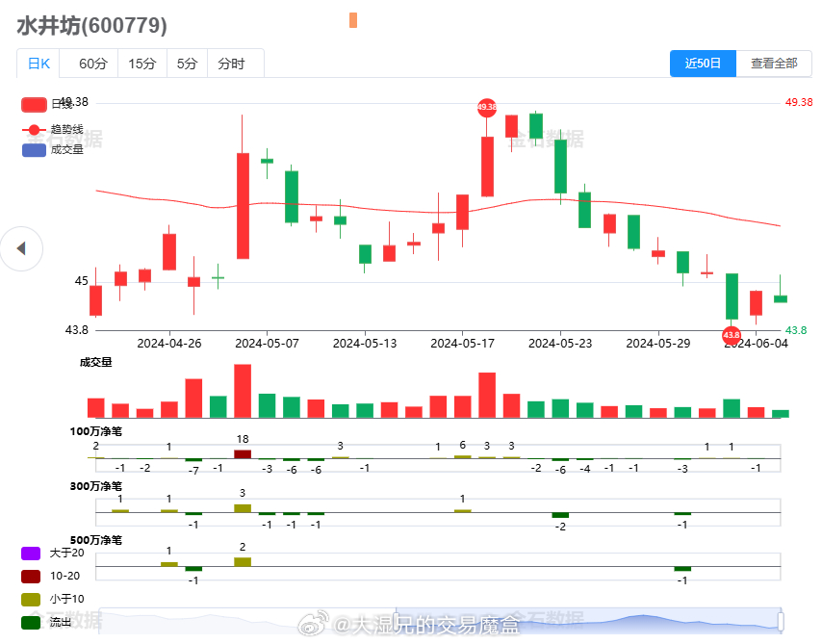This screenshot has height=644, width=822.
Task: Click the 18 value bar in 100万净笔
Action: (x=243, y=454)
